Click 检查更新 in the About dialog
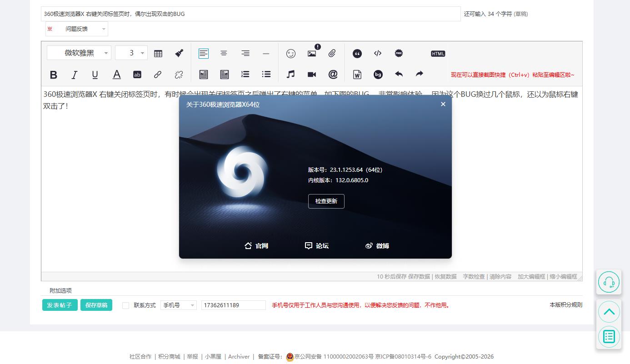The width and height of the screenshot is (630, 364). pos(326,201)
